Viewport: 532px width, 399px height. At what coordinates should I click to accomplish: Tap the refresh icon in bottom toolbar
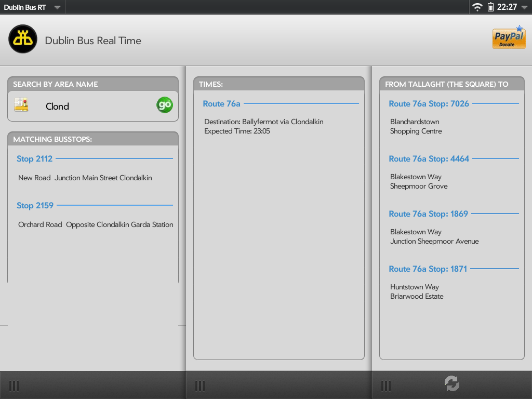pos(452,383)
